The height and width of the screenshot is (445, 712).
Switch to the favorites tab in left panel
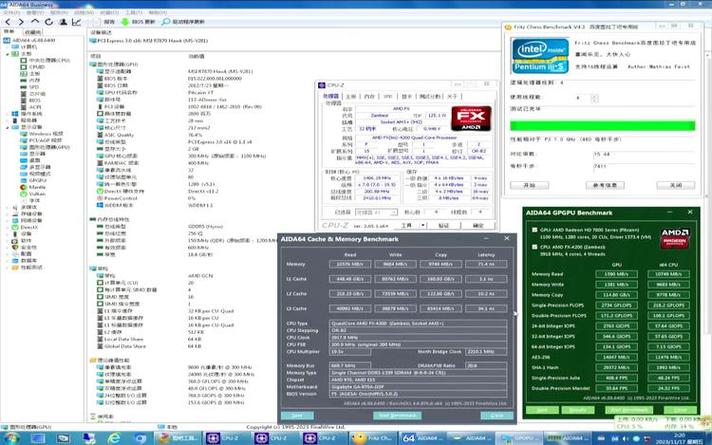[32, 32]
